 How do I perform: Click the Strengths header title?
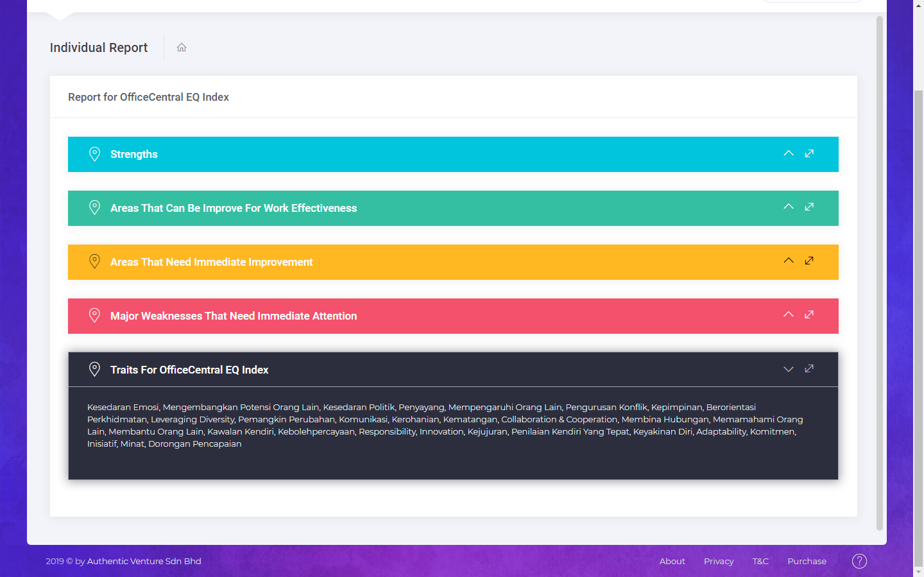point(134,154)
